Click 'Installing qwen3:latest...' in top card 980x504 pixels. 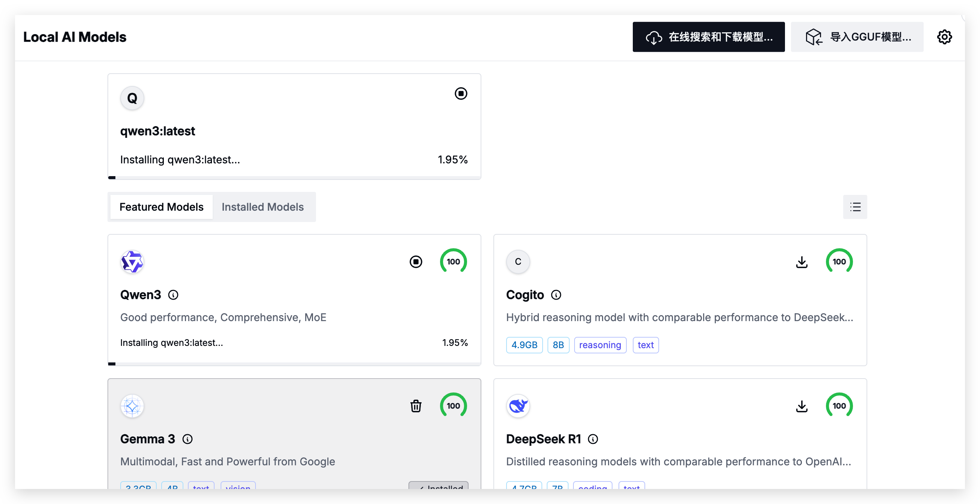tap(180, 160)
